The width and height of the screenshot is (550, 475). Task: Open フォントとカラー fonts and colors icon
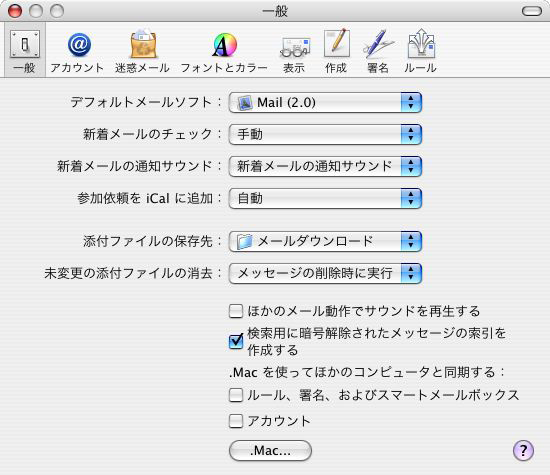coord(224,52)
